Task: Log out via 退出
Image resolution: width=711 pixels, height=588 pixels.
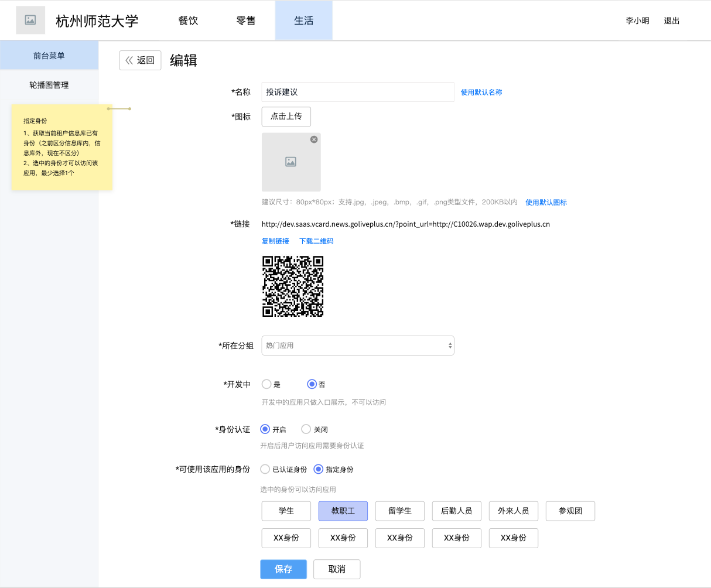Action: pos(671,20)
